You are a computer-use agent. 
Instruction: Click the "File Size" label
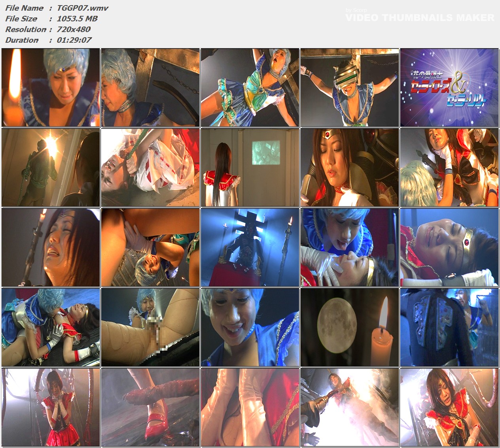tap(21, 19)
